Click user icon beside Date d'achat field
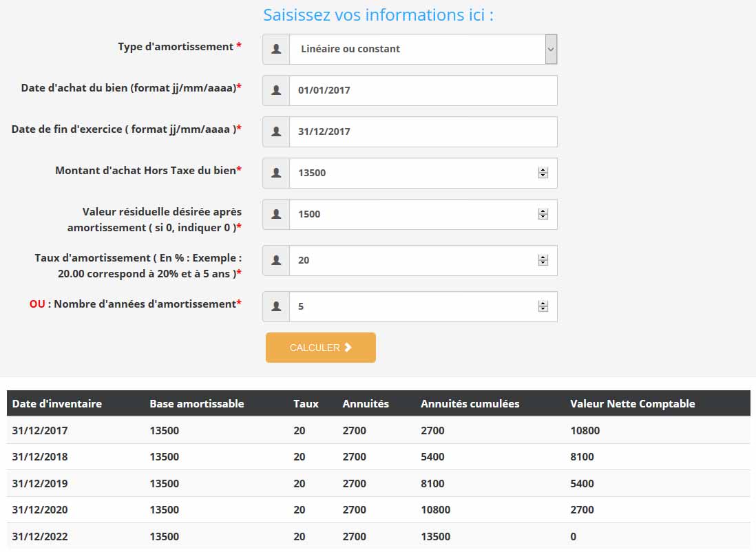Screen dimensions: 756x552 tap(276, 90)
